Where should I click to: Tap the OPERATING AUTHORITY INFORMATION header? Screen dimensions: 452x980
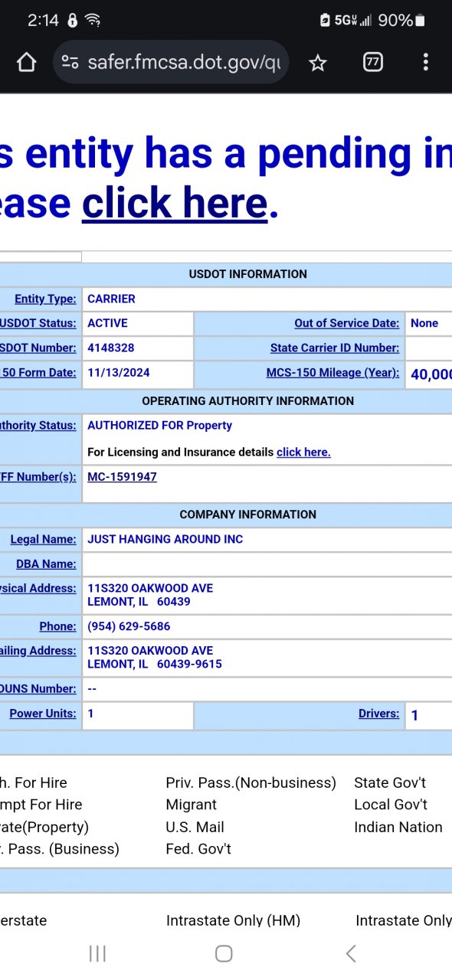247,400
